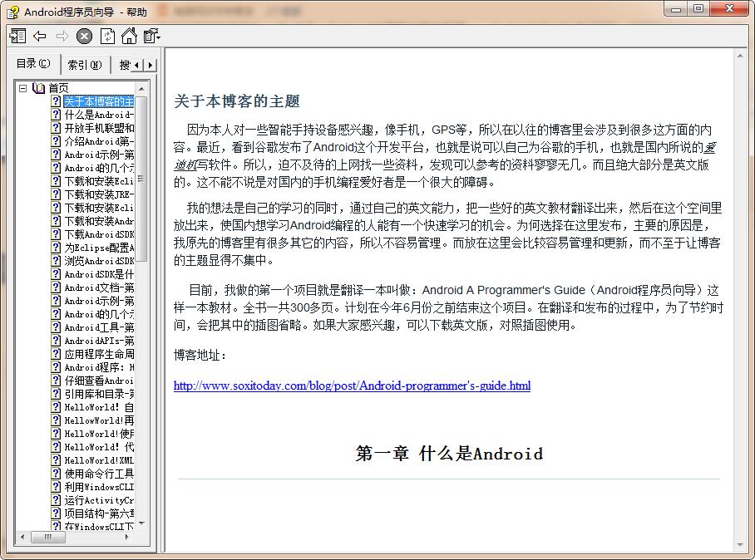The image size is (755, 560).
Task: Switch to the 搜索 tab
Action: click(123, 63)
